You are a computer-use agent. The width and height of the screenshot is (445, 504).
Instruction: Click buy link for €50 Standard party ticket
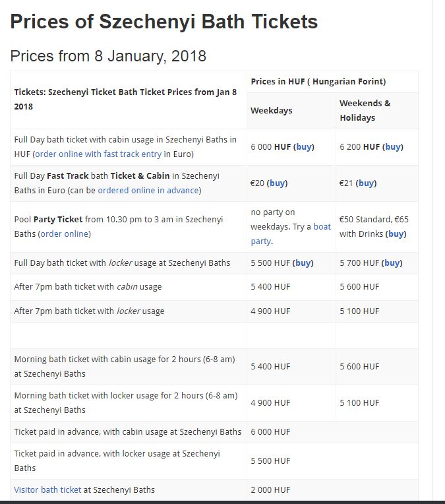[x=396, y=234]
